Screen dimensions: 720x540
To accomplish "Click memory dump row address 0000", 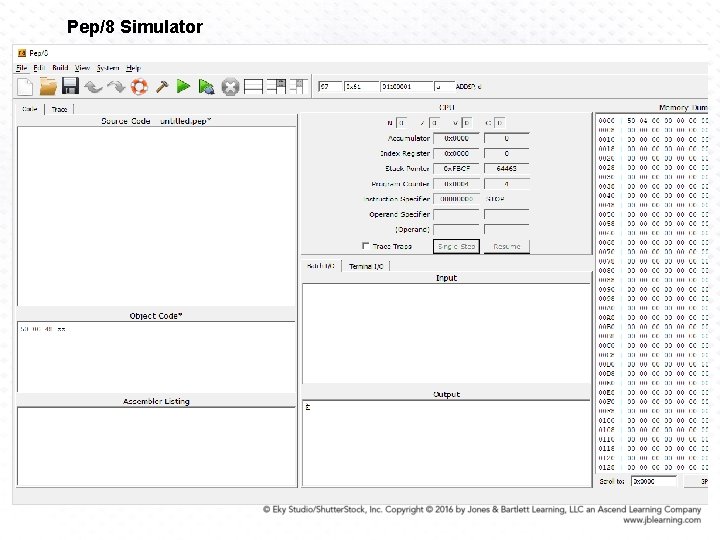I will point(606,120).
